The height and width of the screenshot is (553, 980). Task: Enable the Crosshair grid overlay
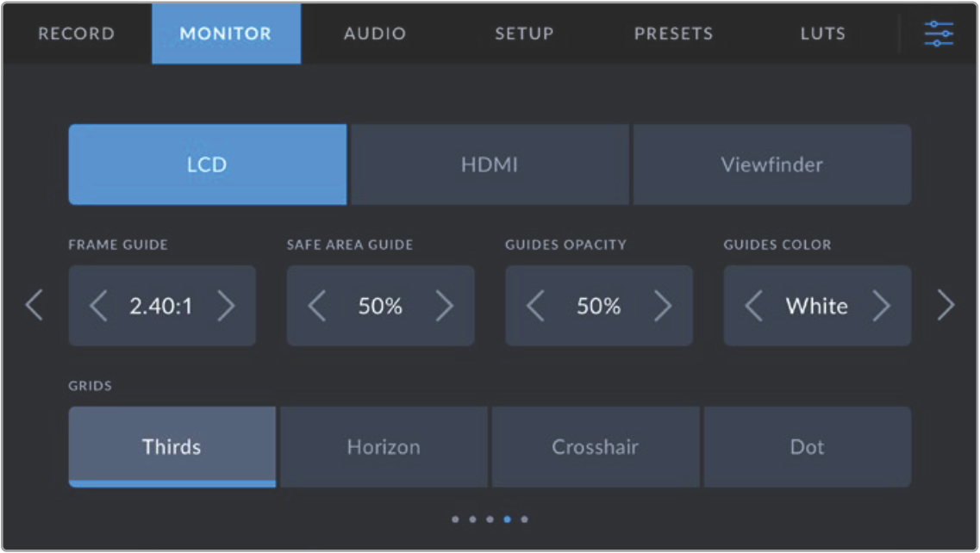[596, 447]
